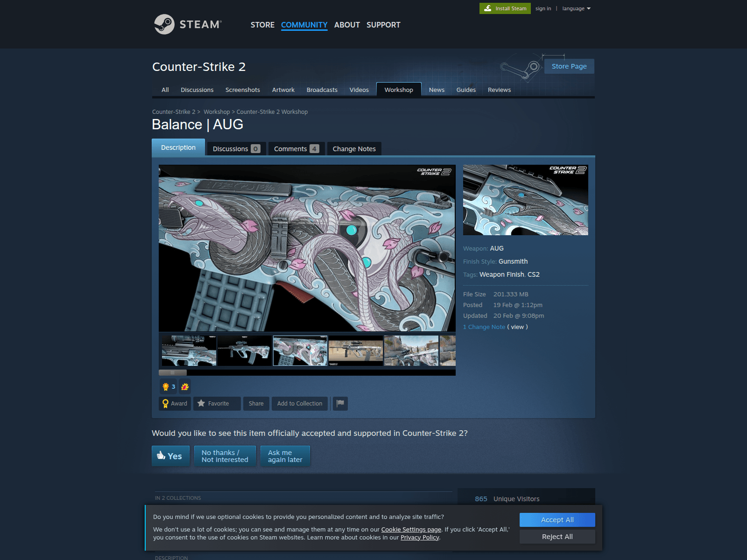Image resolution: width=747 pixels, height=560 pixels.
Task: Click the second award reaction icon
Action: pyautogui.click(x=185, y=386)
